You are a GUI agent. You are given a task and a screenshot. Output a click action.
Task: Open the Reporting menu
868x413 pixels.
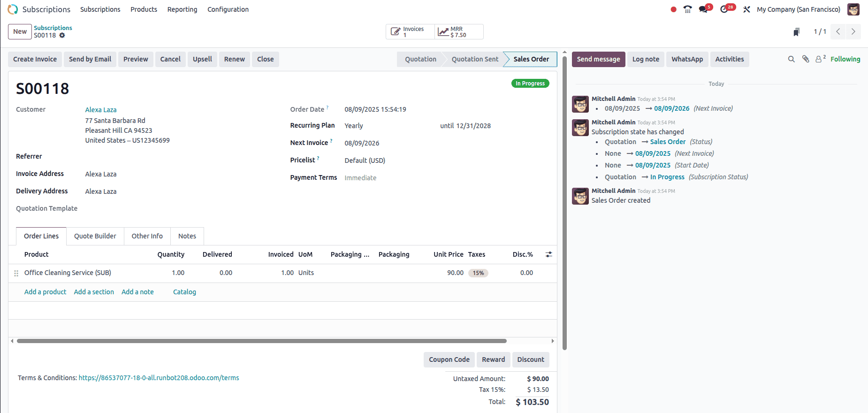click(182, 9)
